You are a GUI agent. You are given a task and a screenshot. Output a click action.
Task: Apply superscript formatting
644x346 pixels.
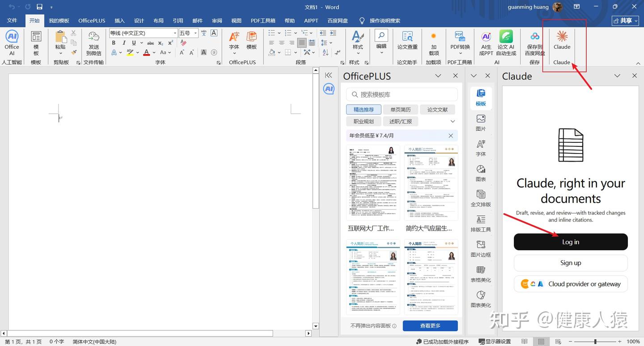(171, 43)
